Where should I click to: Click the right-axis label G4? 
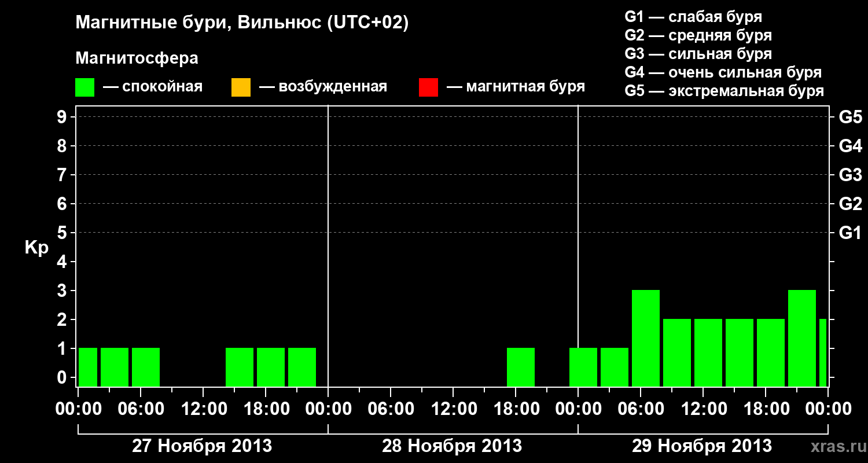[850, 146]
